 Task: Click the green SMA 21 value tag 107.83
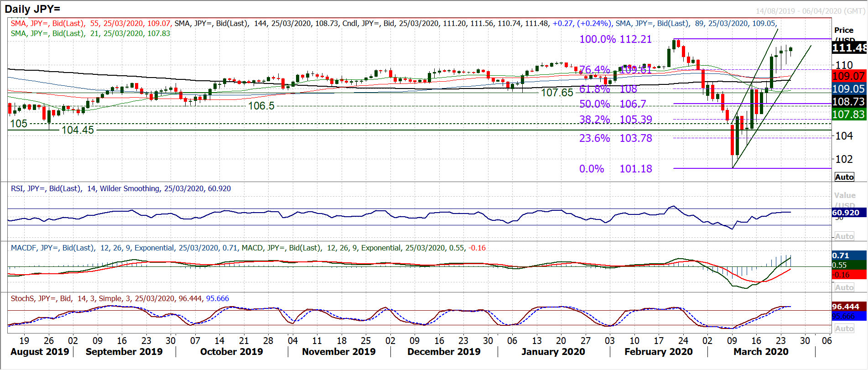click(x=849, y=115)
